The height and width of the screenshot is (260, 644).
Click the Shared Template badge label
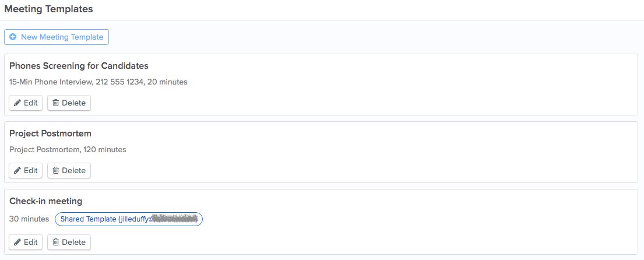88,219
